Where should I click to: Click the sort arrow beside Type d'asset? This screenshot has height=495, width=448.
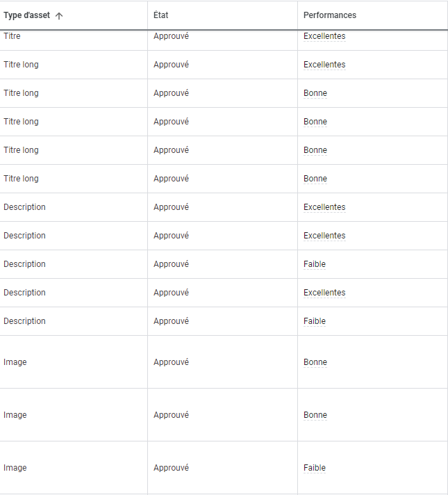(x=59, y=15)
